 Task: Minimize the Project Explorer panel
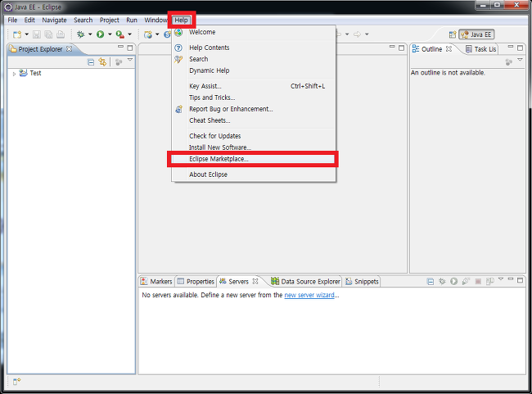(120, 47)
